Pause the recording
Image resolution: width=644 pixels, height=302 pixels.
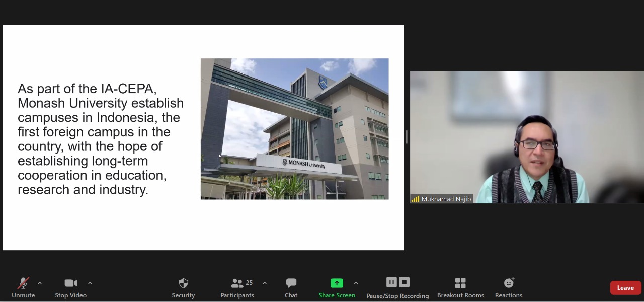pos(391,282)
